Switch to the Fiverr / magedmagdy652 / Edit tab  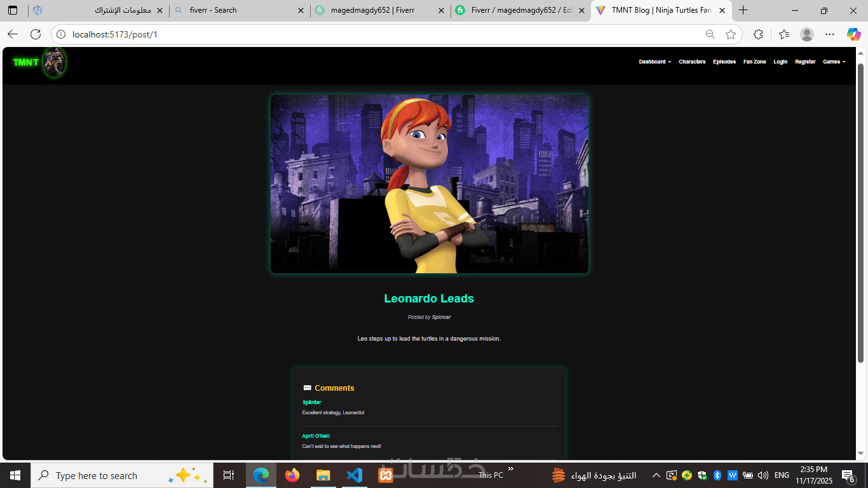pyautogui.click(x=521, y=10)
